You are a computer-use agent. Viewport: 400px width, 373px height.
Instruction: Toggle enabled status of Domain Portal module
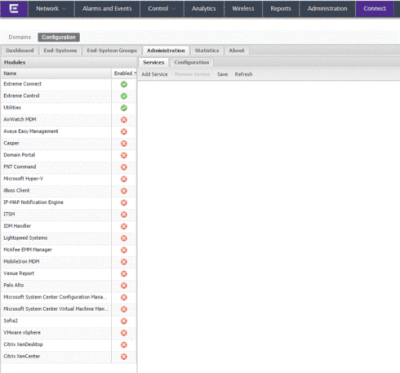coord(124,155)
